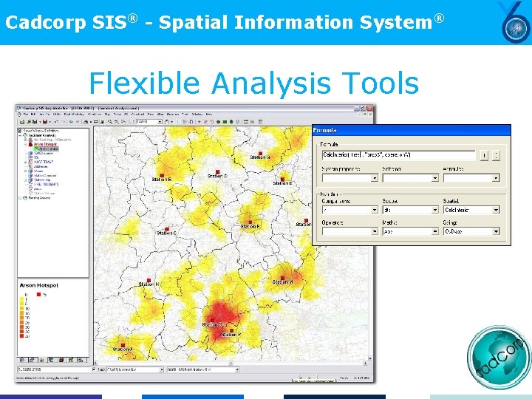Viewport: 532px width, 399px height.
Task: Click the zoom-in magnifier toolbar icon
Action: tap(110, 122)
